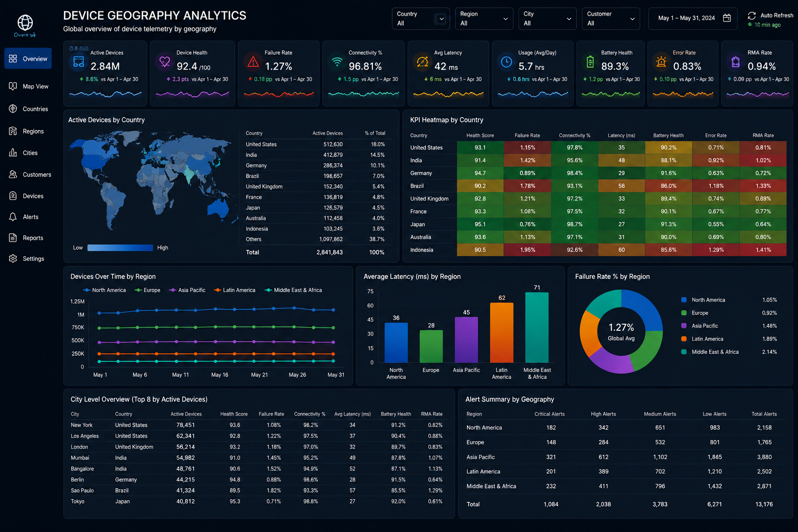Click the RMA Rate icon
798x532 pixels.
click(736, 62)
